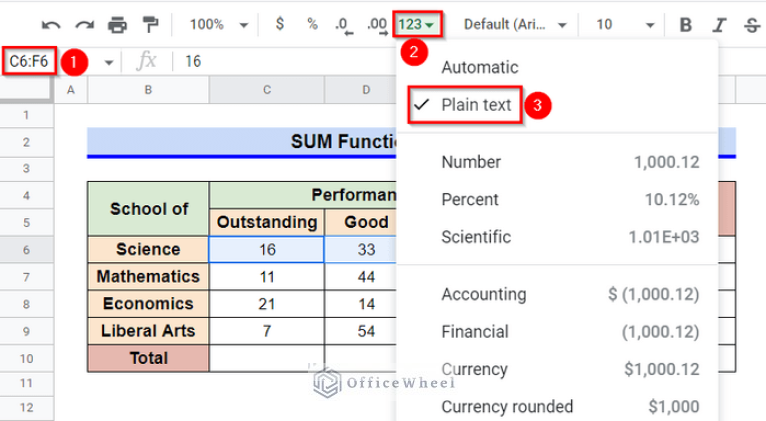Click the Mathematics row label
Image resolution: width=766 pixels, height=421 pixels.
click(x=149, y=277)
